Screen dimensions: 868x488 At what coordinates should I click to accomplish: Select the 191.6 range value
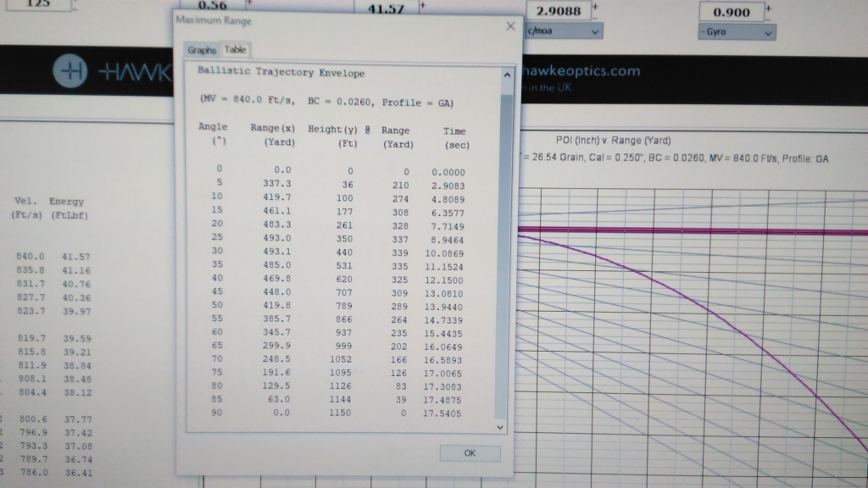click(277, 373)
